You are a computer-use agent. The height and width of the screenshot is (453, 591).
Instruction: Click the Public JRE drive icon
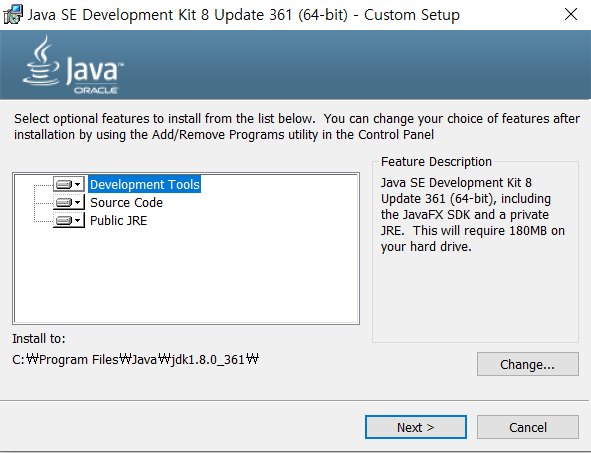pos(64,220)
